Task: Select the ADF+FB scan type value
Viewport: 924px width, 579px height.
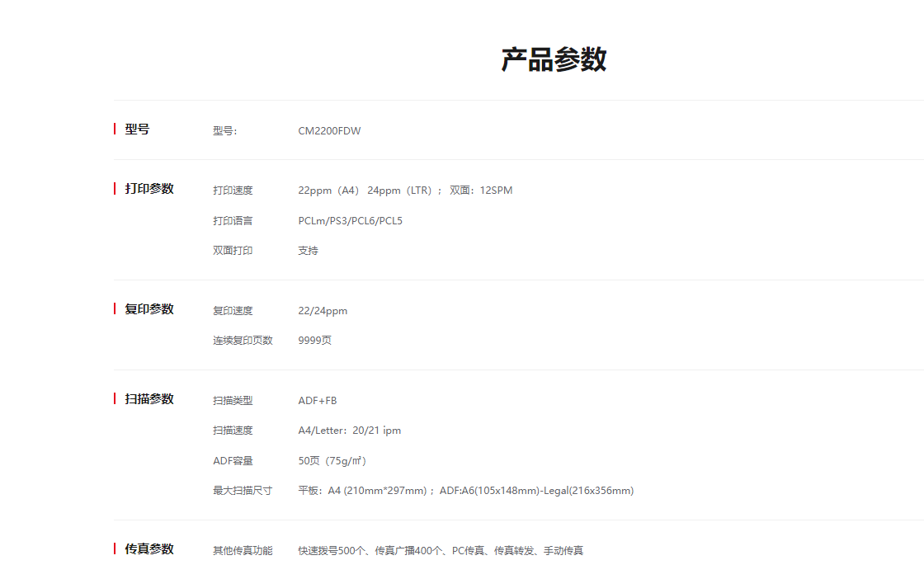Action: [318, 401]
